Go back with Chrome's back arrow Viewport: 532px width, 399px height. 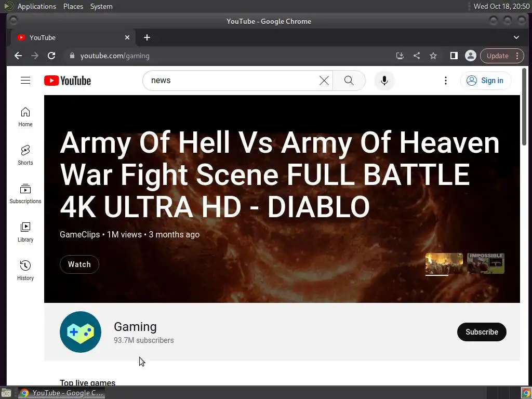pos(18,56)
